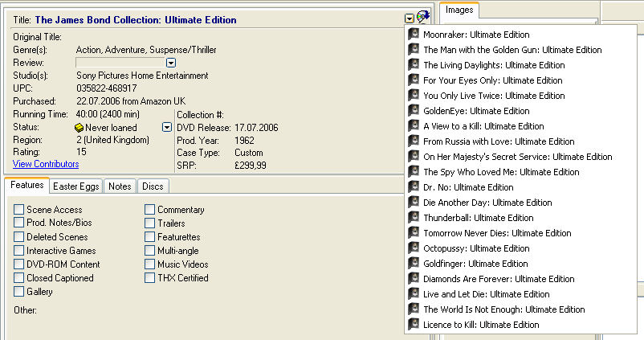This screenshot has height=340, width=644.
Task: Enable DVD-ROM Content checkbox
Action: pyautogui.click(x=19, y=264)
